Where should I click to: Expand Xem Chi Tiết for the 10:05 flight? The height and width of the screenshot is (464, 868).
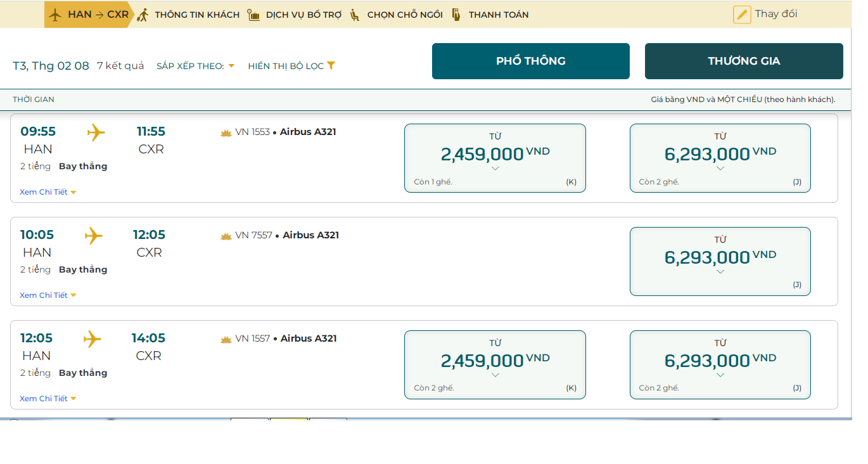click(x=48, y=295)
